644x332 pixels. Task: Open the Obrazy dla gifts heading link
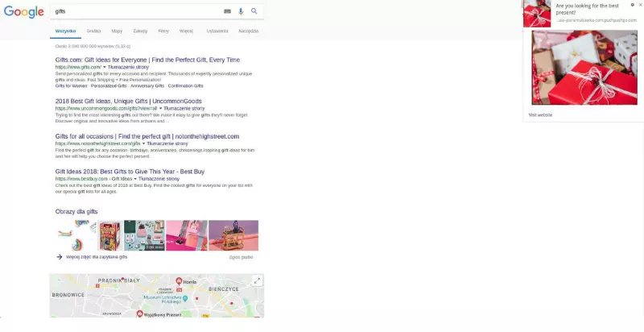pos(76,212)
